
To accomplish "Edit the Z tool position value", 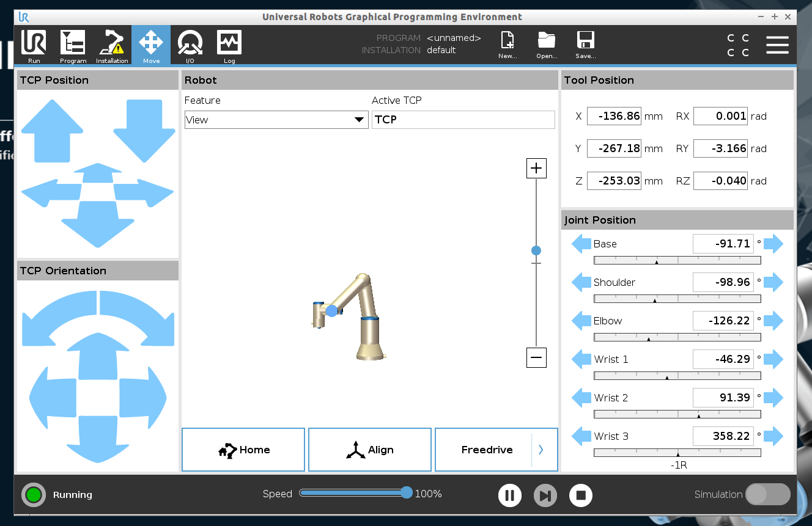I will tap(614, 181).
